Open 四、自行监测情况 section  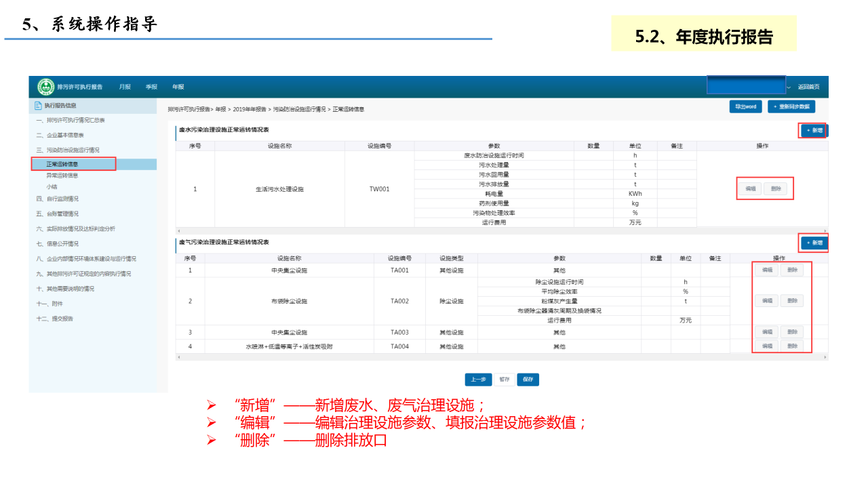pos(58,199)
